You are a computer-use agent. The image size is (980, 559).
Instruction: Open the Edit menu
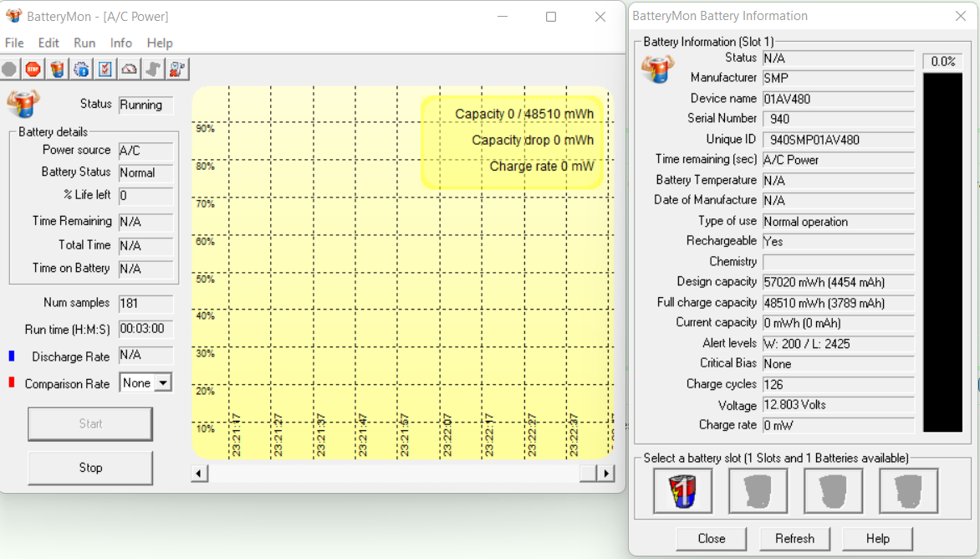[x=48, y=43]
